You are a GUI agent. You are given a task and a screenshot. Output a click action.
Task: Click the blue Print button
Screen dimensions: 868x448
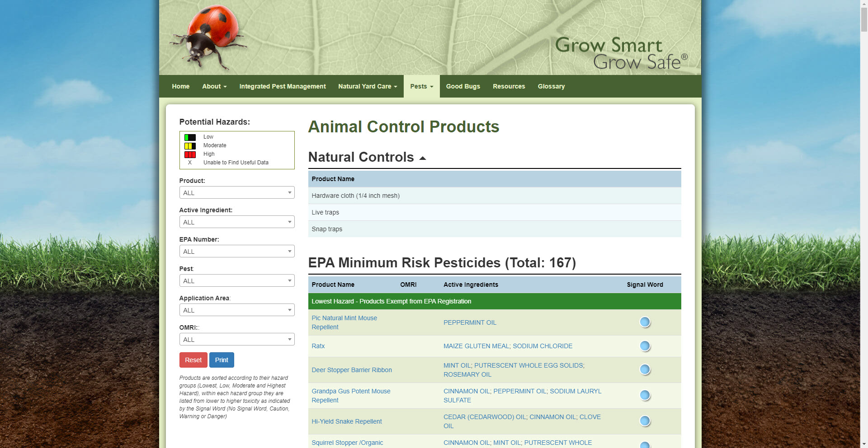[222, 360]
